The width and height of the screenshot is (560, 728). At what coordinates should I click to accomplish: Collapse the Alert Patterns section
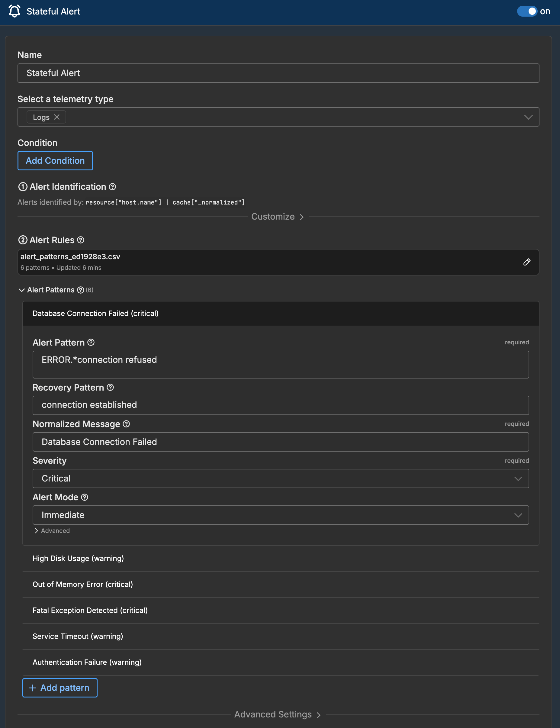click(x=21, y=290)
